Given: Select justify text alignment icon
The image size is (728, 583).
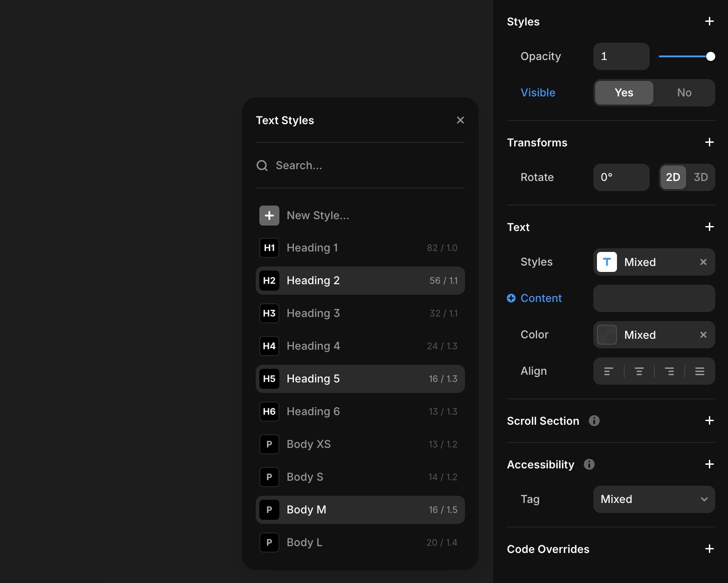Looking at the screenshot, I should [700, 372].
